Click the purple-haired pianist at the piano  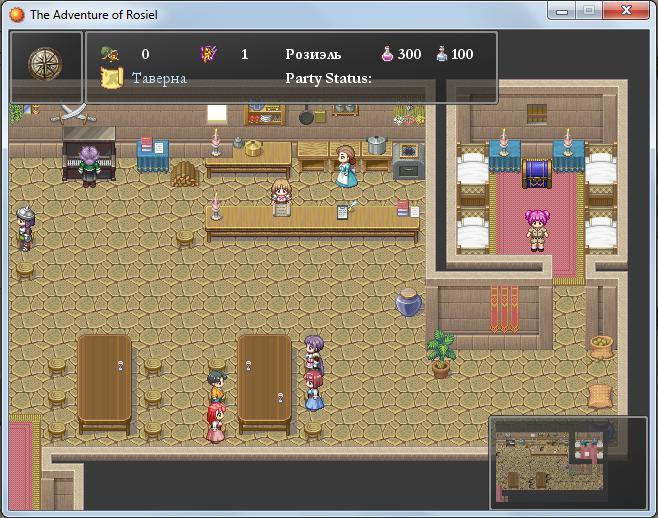click(89, 166)
